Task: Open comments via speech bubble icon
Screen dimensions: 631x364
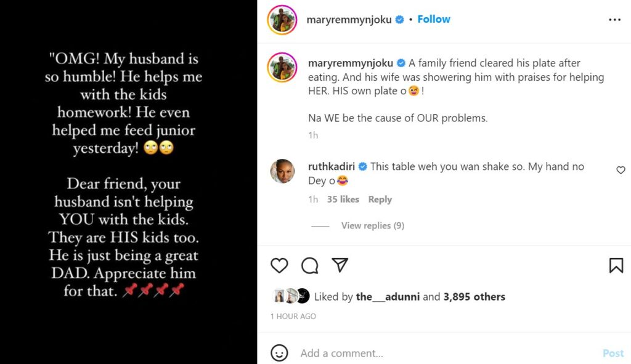Action: coord(310,265)
